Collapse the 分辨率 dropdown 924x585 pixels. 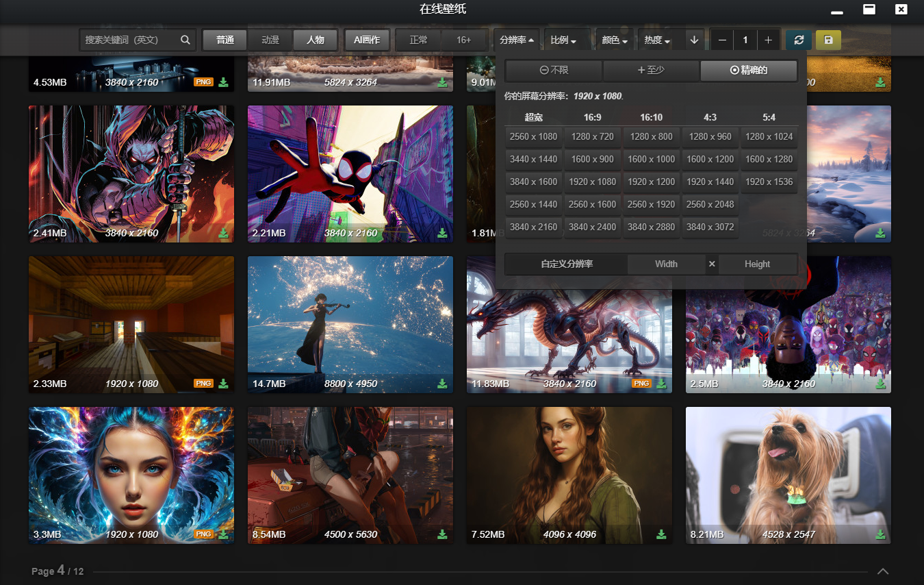(517, 40)
